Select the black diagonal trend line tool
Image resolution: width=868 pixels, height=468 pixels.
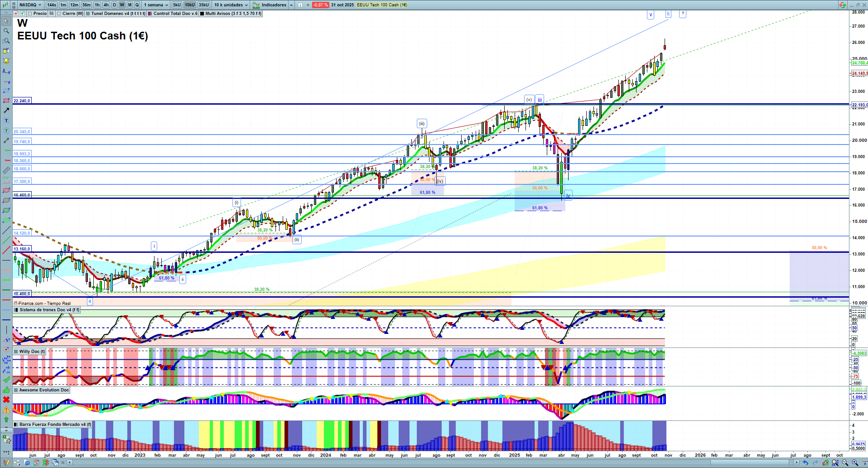[x=6, y=230]
